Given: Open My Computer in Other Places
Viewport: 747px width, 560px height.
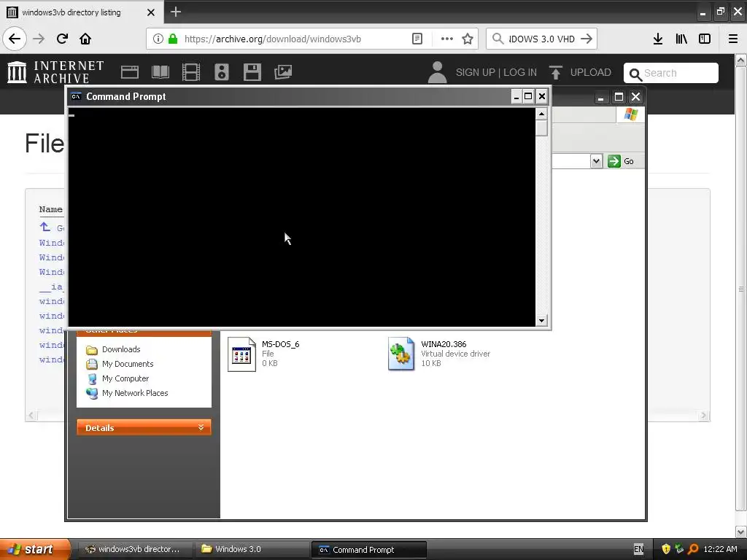Looking at the screenshot, I should [125, 378].
